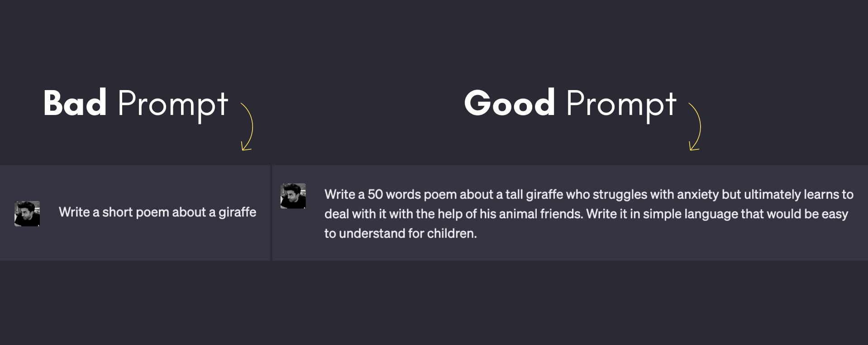Select the "Write a short poem about a giraffe" message
Viewport: 868px width, 345px height.
click(157, 212)
